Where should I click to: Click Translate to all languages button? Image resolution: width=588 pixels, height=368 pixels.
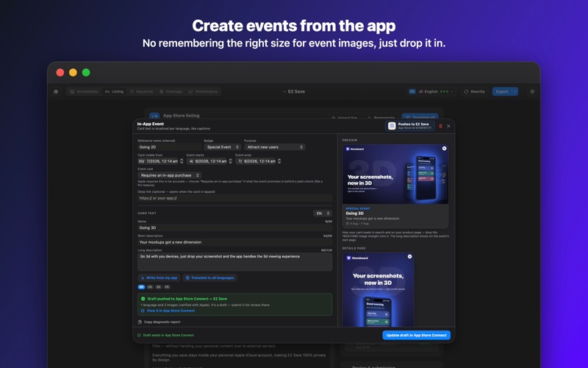coord(209,278)
